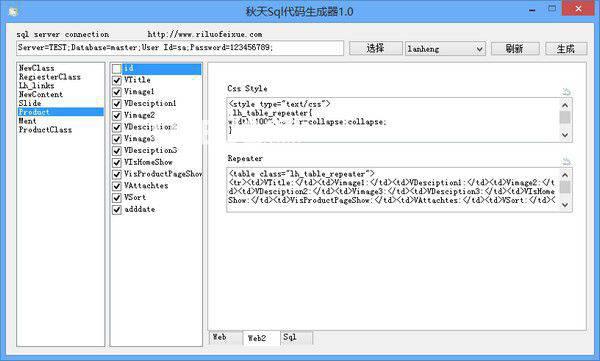Click the 选择 button

[x=375, y=49]
